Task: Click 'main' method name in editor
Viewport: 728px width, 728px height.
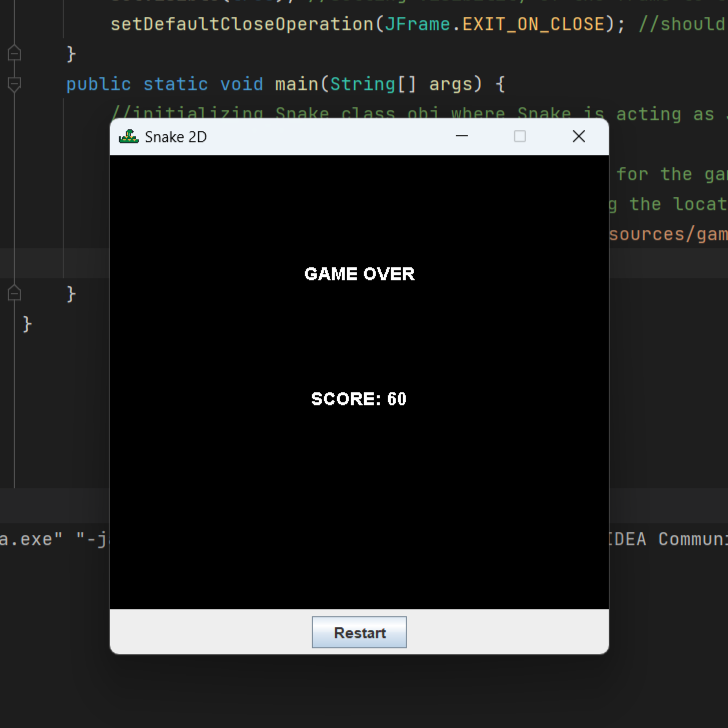Action: tap(297, 84)
